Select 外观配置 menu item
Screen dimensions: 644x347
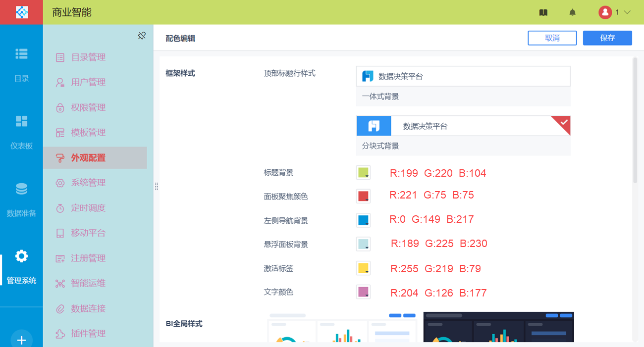(95, 158)
